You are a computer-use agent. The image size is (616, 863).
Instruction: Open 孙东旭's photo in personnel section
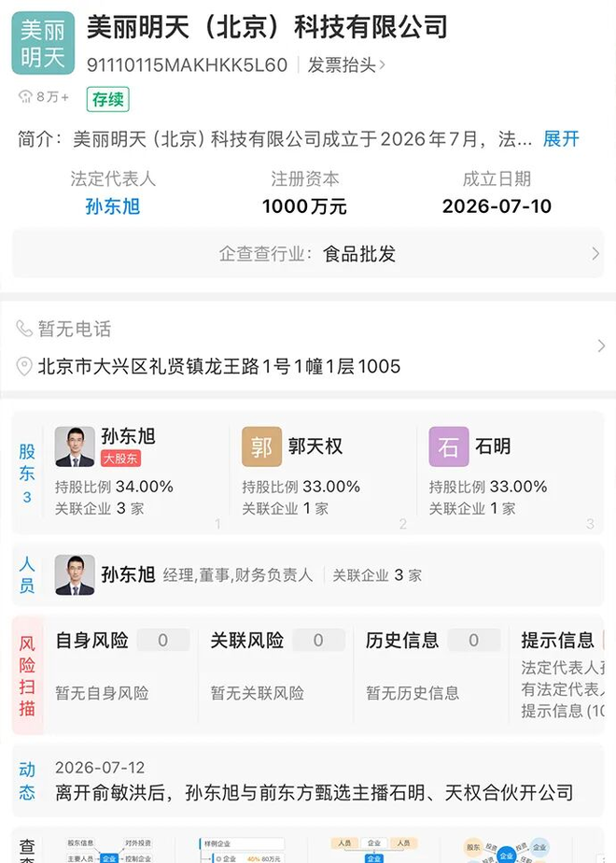coord(75,574)
